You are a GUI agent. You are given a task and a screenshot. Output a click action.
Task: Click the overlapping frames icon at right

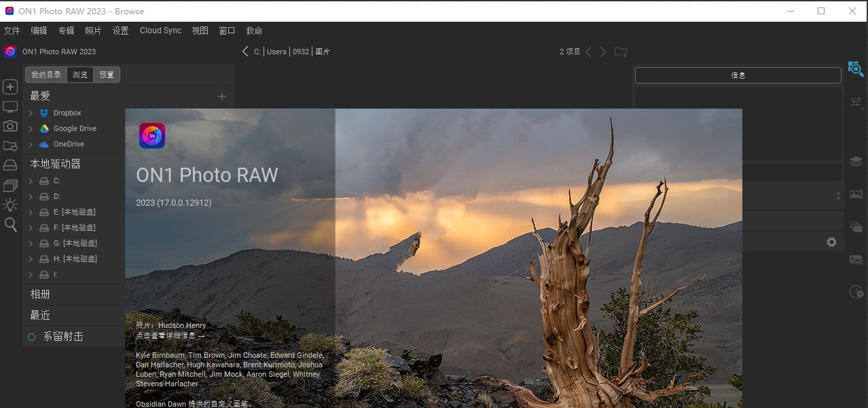[856, 227]
